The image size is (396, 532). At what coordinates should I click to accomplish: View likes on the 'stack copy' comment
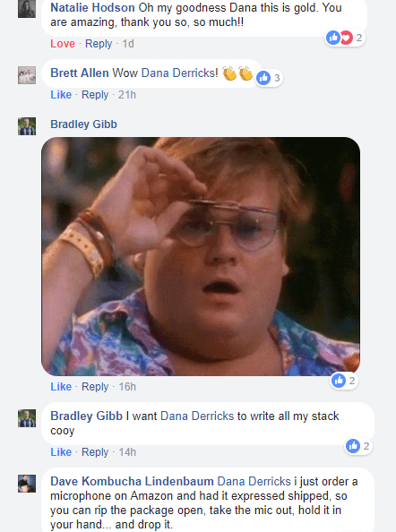tap(358, 446)
